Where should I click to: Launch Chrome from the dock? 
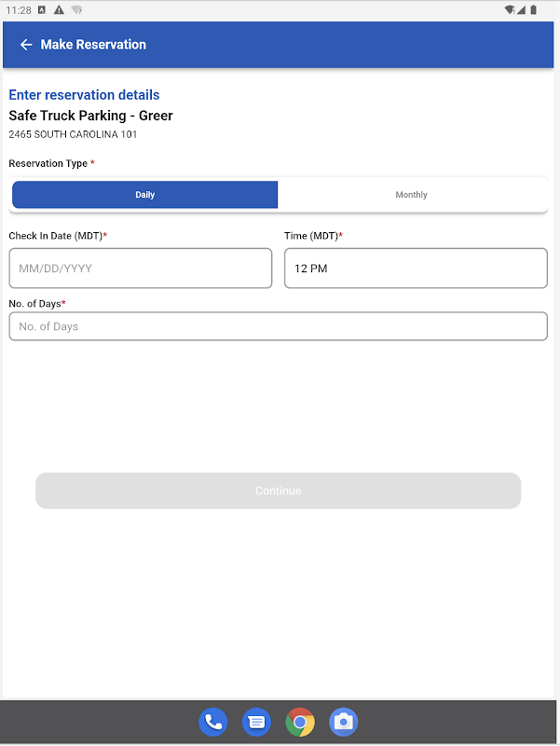click(x=300, y=721)
